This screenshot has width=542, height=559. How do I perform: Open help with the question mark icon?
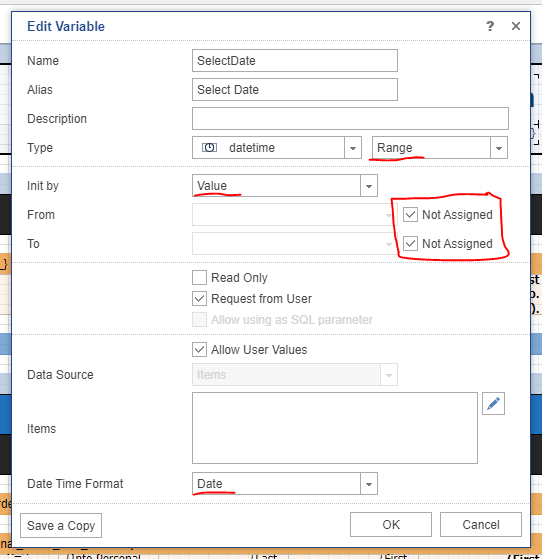pos(490,26)
